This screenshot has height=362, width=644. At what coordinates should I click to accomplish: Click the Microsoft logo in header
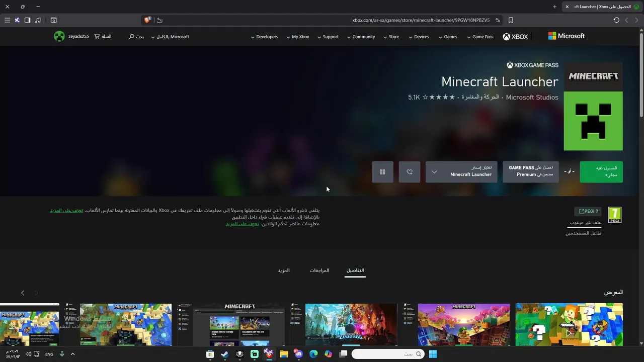click(x=567, y=36)
